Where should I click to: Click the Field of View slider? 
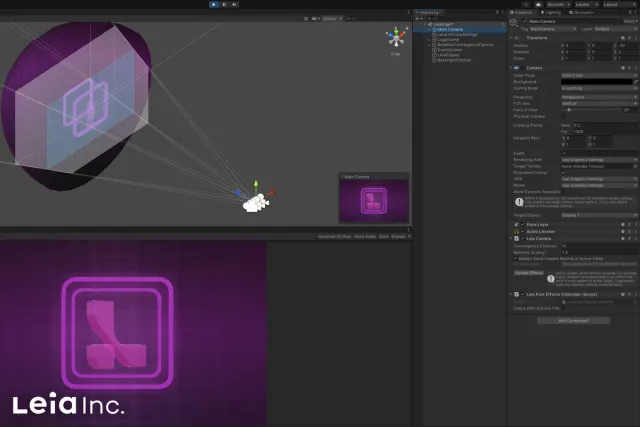coord(591,110)
